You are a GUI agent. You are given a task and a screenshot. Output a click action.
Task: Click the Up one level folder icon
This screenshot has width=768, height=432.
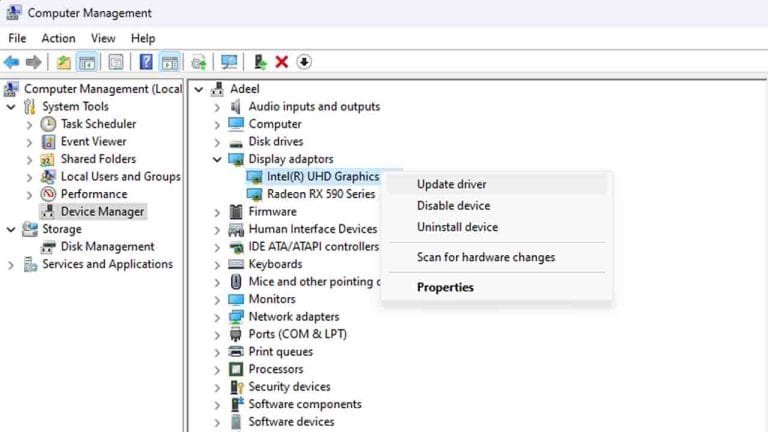(64, 62)
